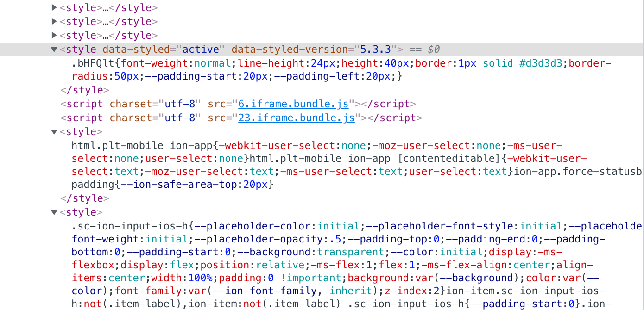
Task: Click the == $0 marker on selected node
Action: (x=425, y=50)
